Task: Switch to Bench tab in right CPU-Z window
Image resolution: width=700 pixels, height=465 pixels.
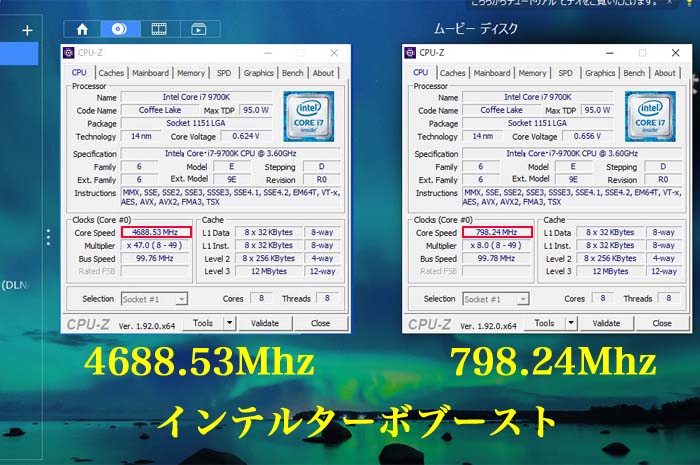Action: point(634,73)
